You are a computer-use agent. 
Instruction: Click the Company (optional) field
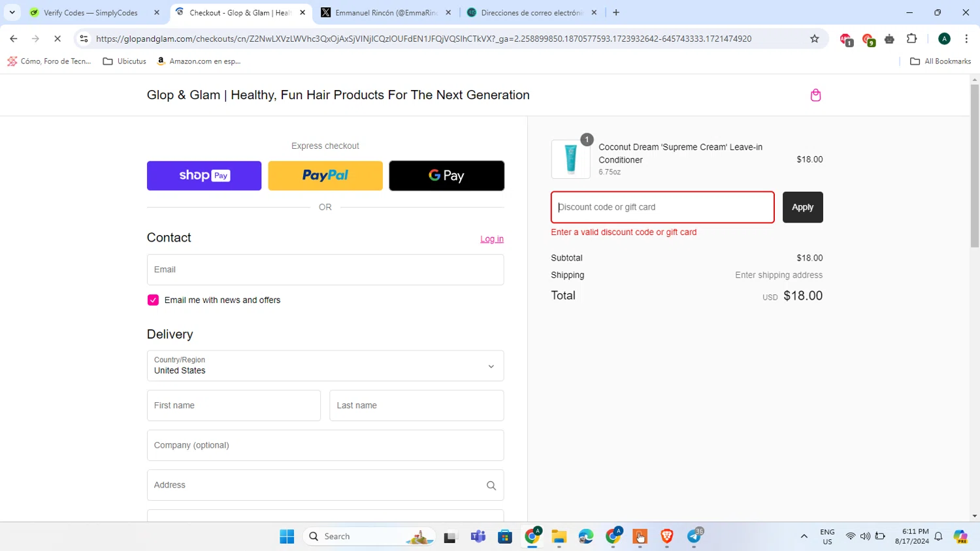(x=325, y=445)
